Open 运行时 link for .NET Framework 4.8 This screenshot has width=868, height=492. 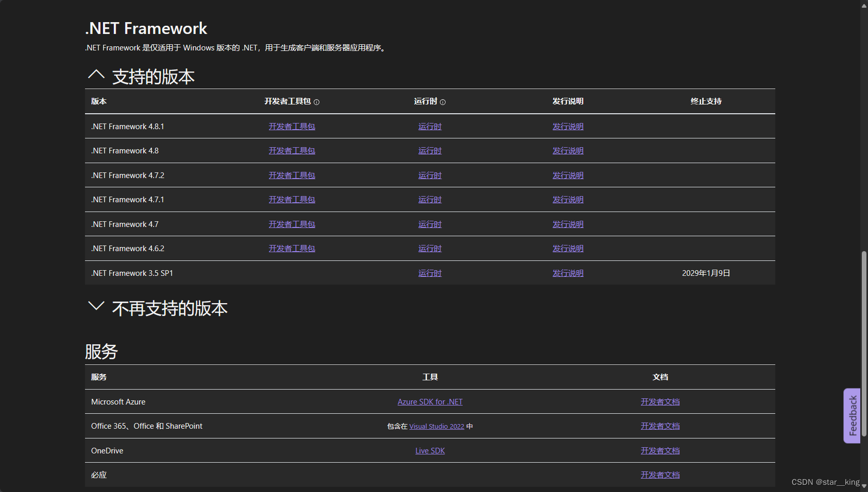(x=430, y=151)
